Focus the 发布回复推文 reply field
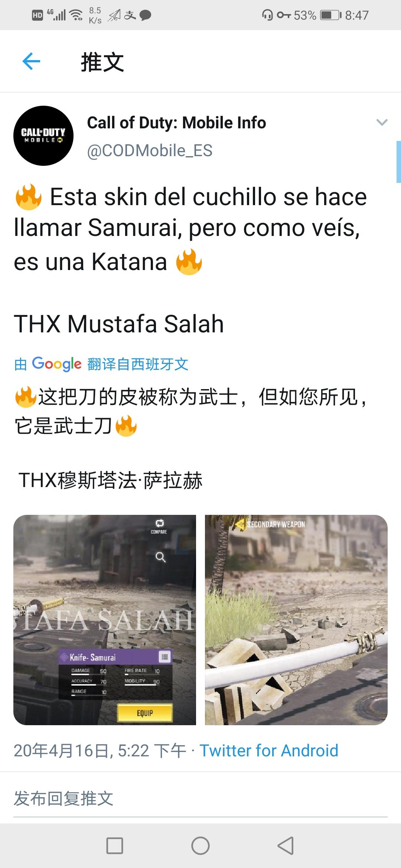This screenshot has height=868, width=401. click(x=200, y=799)
